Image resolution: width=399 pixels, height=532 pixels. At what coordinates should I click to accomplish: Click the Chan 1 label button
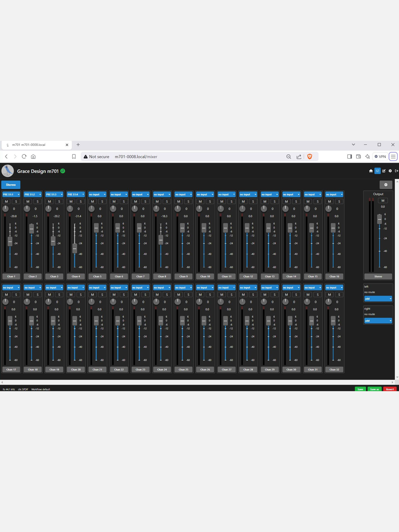[x=11, y=276]
